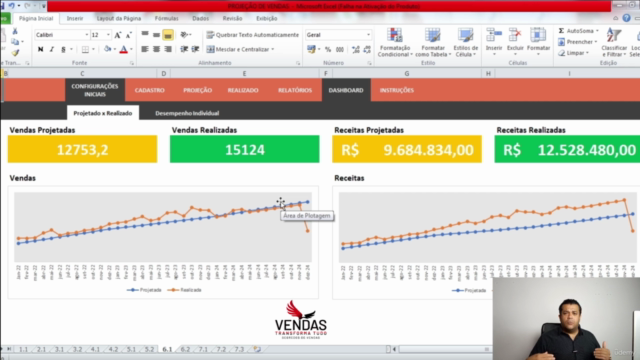Open Fórmulas ribbon tab

167,18
